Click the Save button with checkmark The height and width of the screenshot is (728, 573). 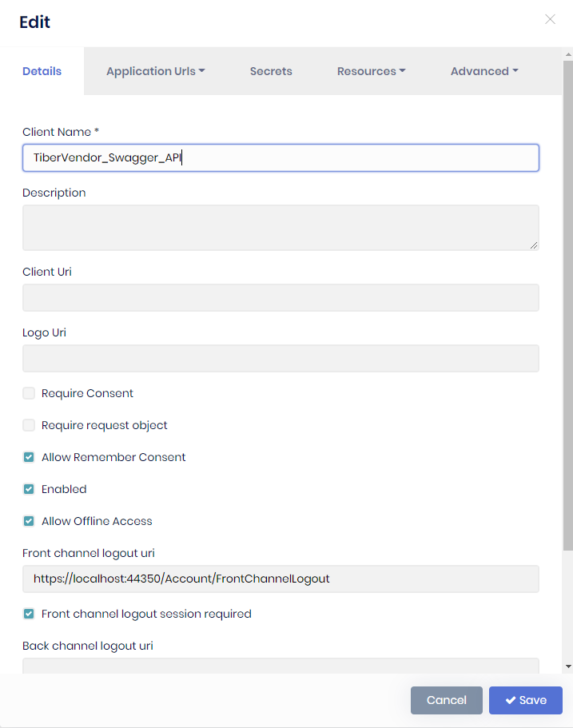coord(526,700)
